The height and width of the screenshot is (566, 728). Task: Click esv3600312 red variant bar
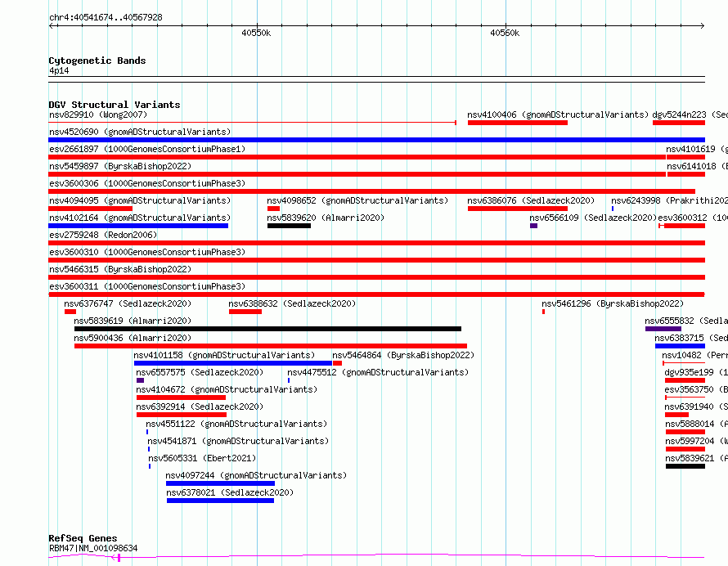[682, 226]
